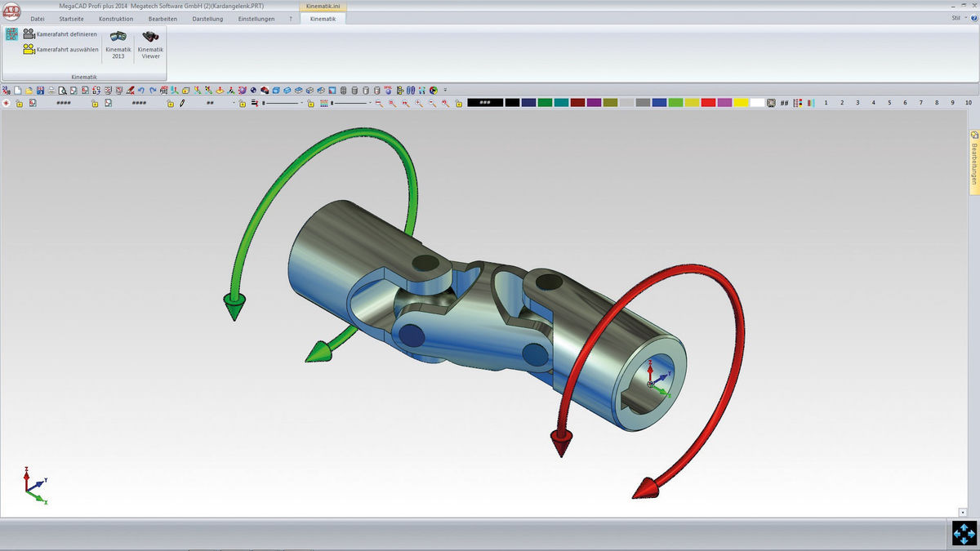This screenshot has width=980, height=551.
Task: Switch to the Konstruktion ribbon tab
Action: click(x=115, y=18)
